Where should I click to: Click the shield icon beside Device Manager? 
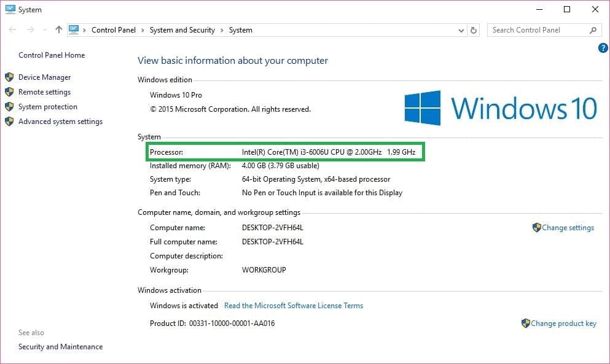pos(9,77)
